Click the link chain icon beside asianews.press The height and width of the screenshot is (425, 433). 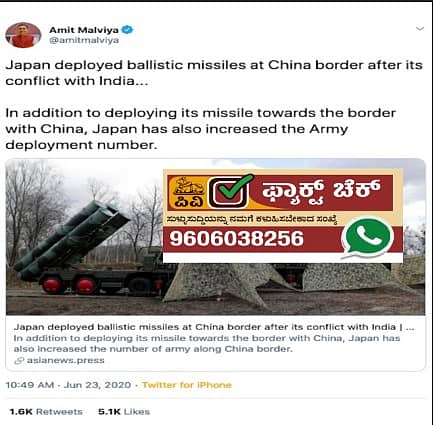coord(19,360)
